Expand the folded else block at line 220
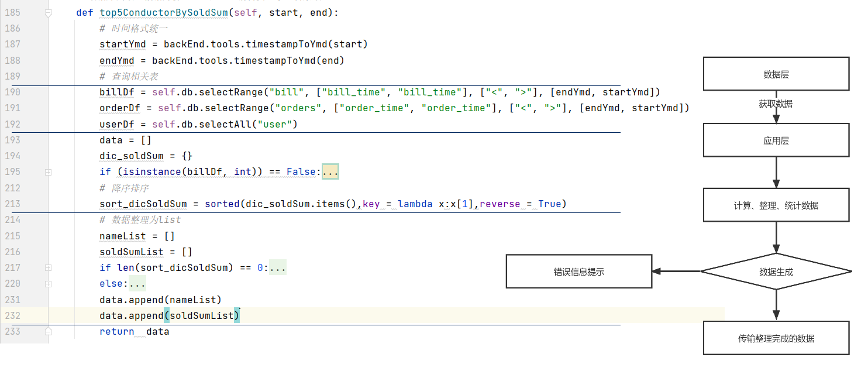The image size is (868, 371). pos(49,284)
